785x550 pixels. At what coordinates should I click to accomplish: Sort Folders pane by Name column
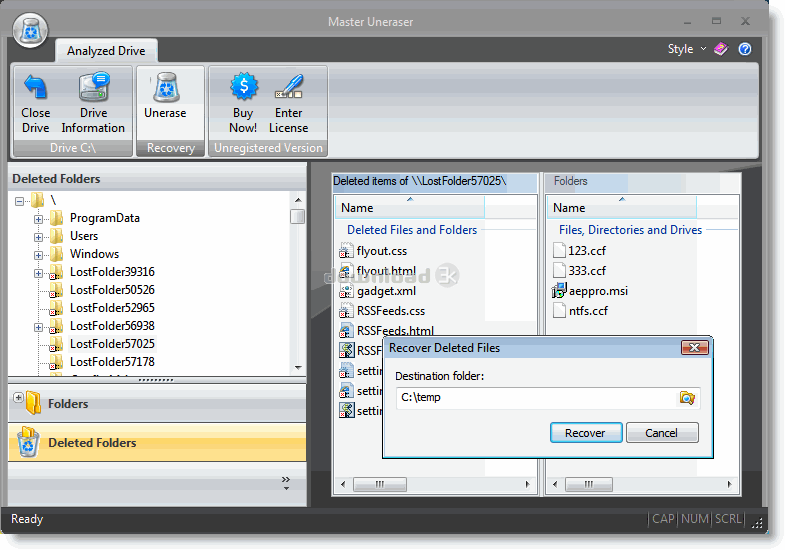[622, 207]
